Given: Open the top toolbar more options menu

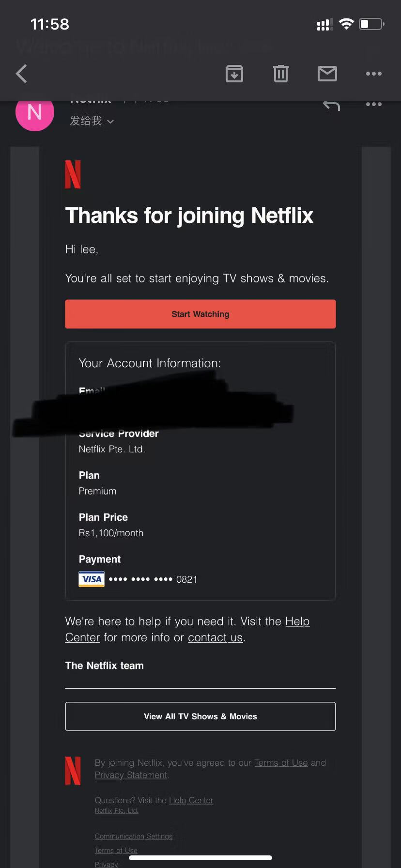Looking at the screenshot, I should pyautogui.click(x=373, y=74).
